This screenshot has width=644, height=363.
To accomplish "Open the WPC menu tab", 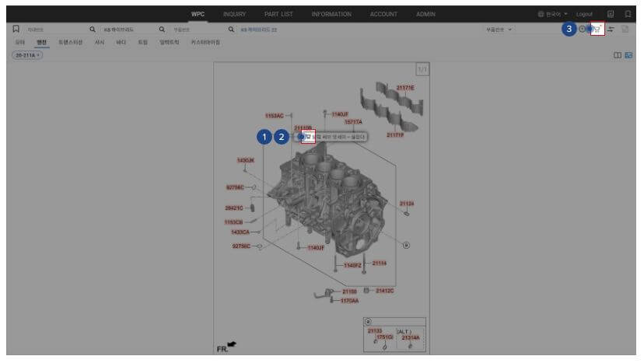I will (x=198, y=14).
